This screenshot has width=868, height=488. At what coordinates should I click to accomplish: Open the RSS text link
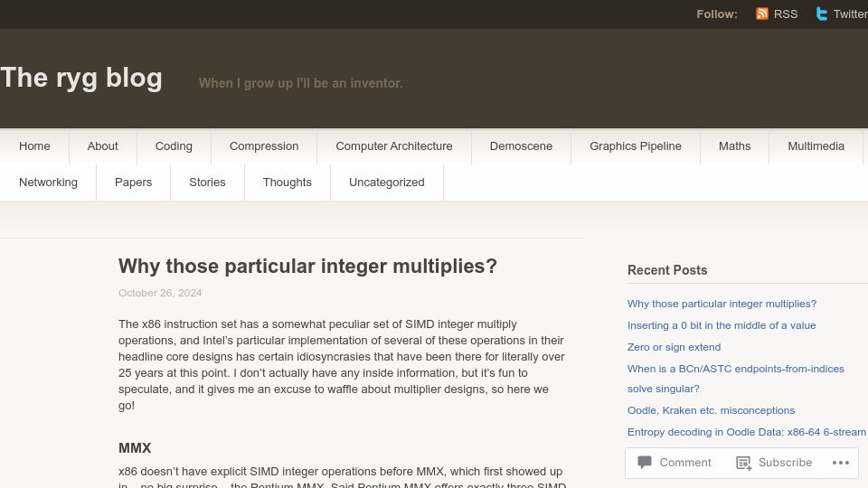pyautogui.click(x=786, y=14)
